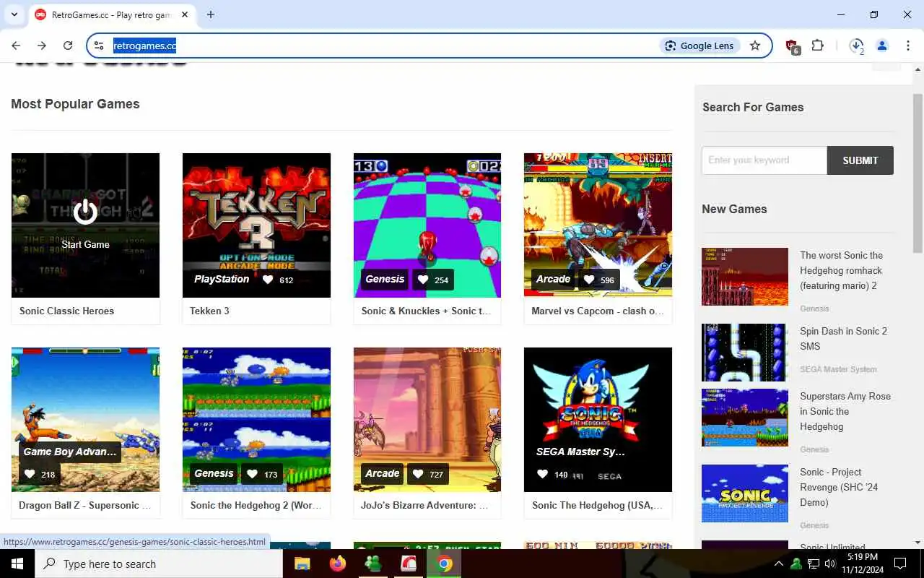Viewport: 924px width, 578px height.
Task: Click the network icon in system tray
Action: coord(813,564)
